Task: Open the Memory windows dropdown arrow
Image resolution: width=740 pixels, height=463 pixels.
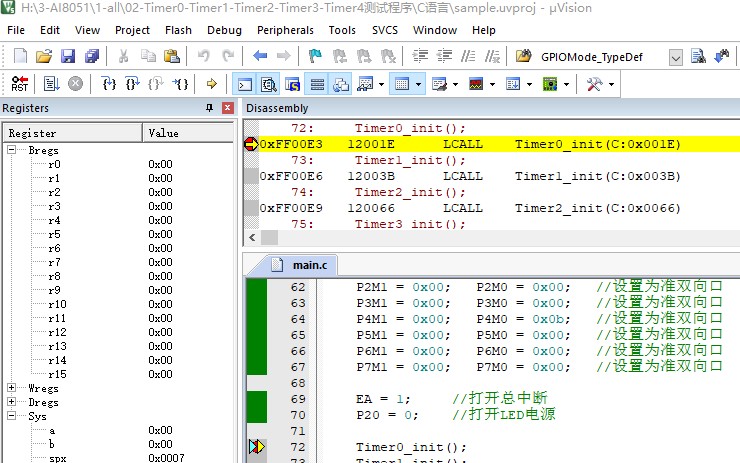Action: [x=418, y=84]
